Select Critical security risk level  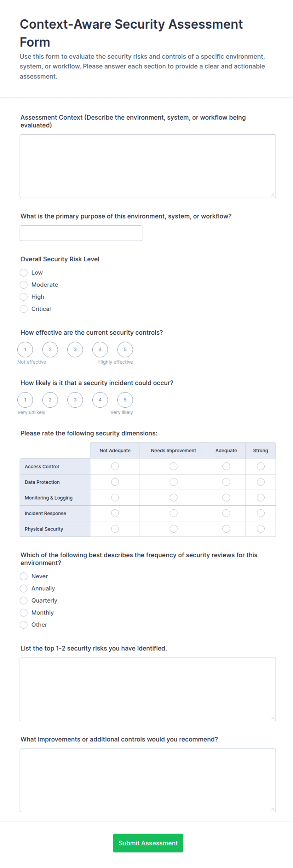click(24, 309)
